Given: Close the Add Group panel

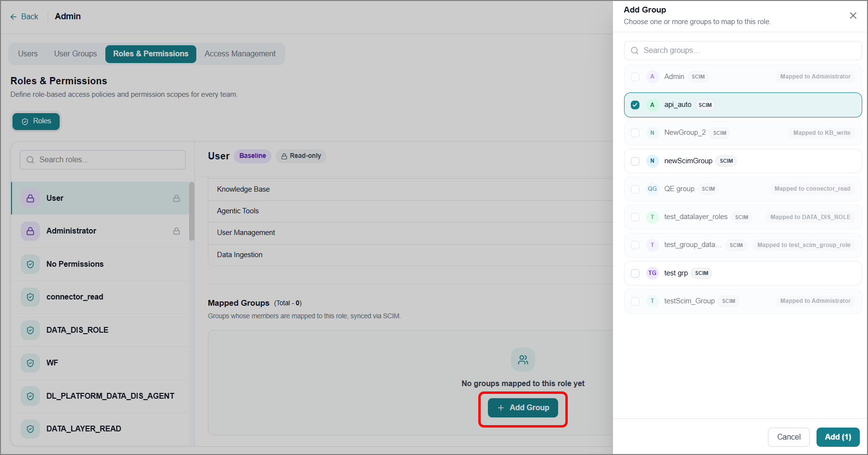Looking at the screenshot, I should click(853, 15).
